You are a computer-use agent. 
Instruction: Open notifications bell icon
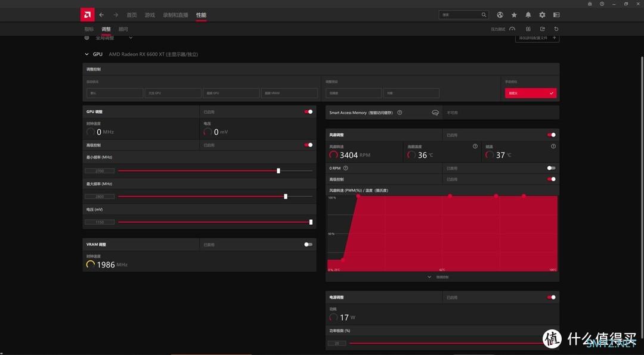click(x=528, y=15)
